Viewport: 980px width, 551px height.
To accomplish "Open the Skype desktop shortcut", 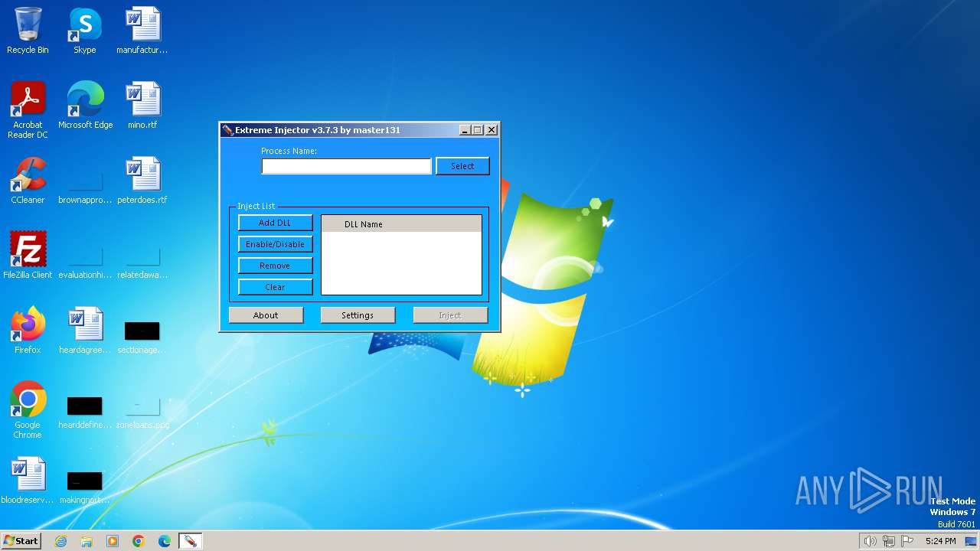I will pyautogui.click(x=85, y=31).
